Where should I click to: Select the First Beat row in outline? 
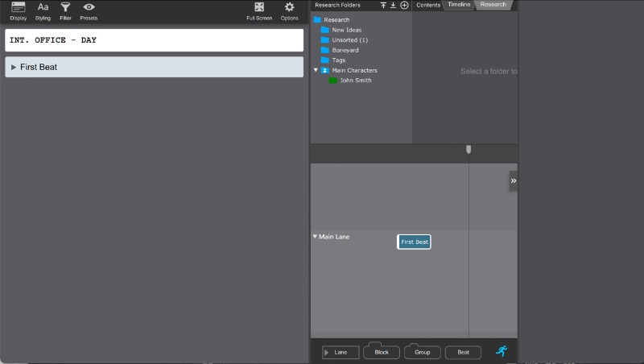(154, 67)
